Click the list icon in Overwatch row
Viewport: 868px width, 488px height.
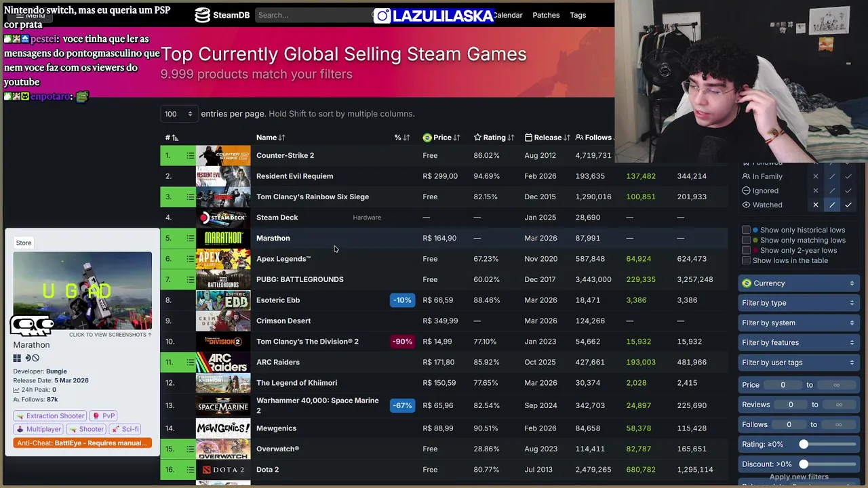point(190,449)
